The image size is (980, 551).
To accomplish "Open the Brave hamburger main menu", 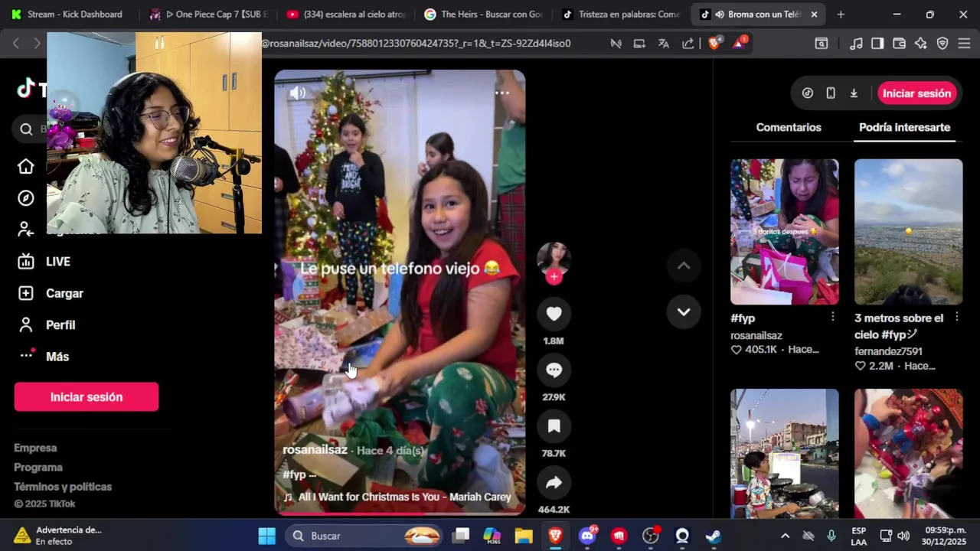I will [x=964, y=44].
